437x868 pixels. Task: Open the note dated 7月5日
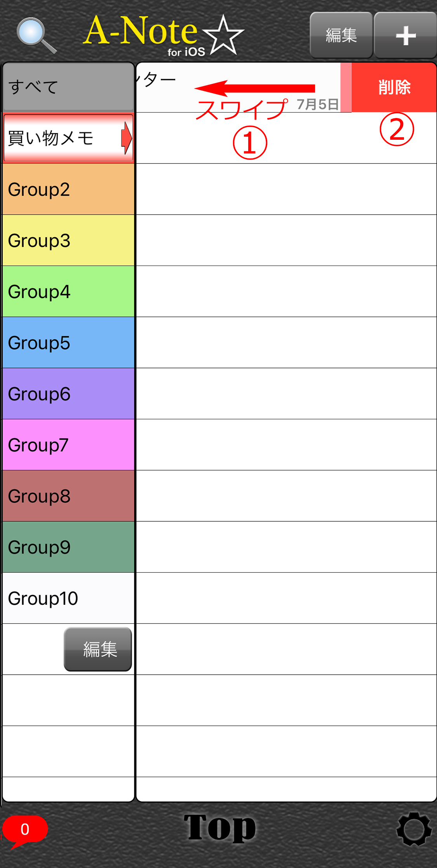tap(239, 88)
